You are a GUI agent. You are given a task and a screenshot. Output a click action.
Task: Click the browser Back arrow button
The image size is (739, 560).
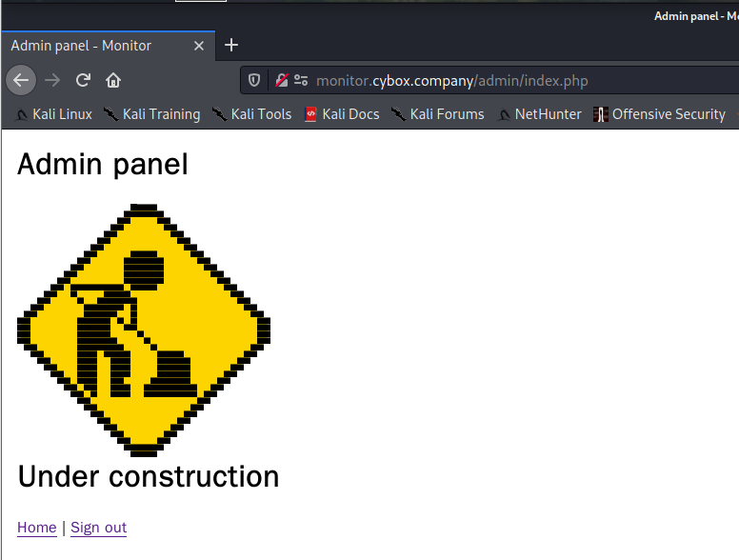point(21,81)
